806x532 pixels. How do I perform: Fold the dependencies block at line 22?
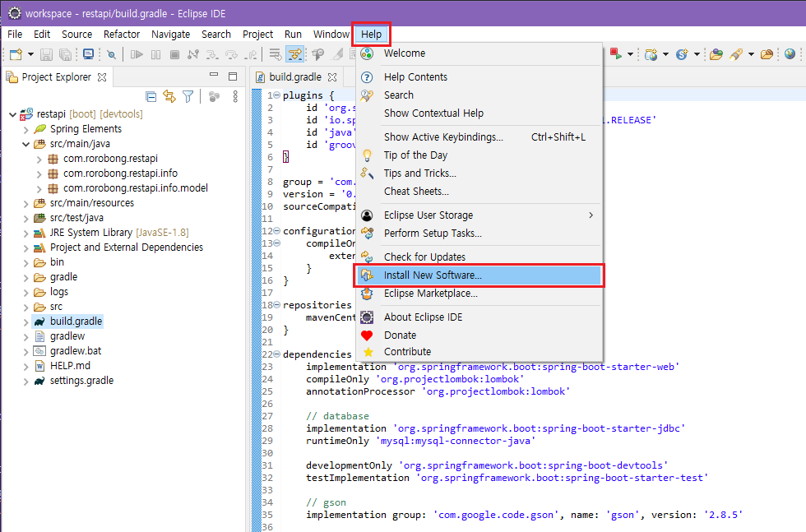pos(277,354)
